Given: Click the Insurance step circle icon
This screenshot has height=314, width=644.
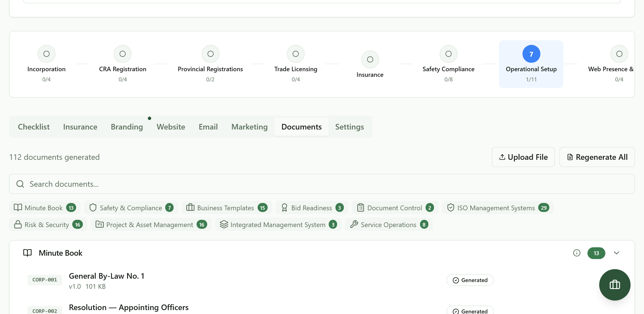Looking at the screenshot, I should tap(370, 59).
